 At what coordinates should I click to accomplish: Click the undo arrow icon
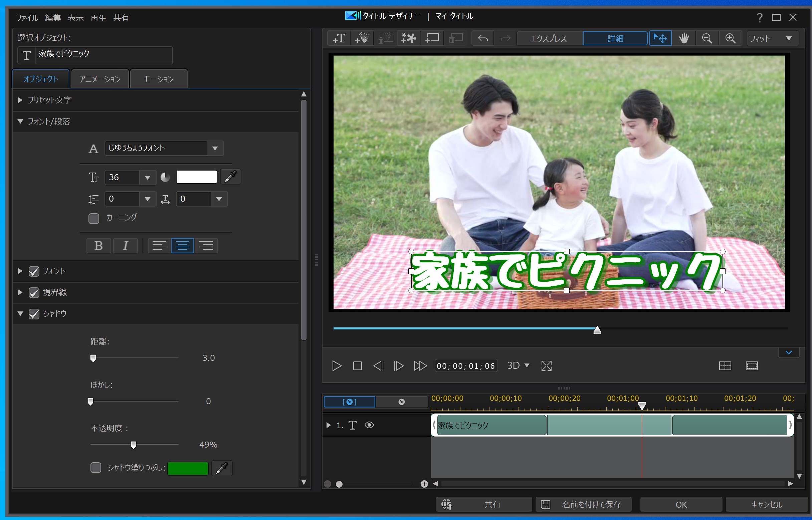pos(483,38)
